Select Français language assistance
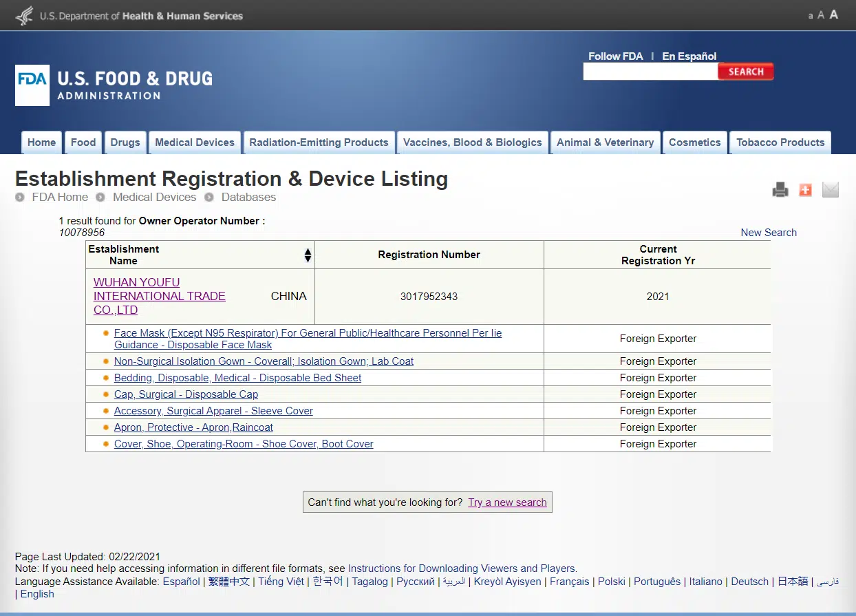 (570, 582)
